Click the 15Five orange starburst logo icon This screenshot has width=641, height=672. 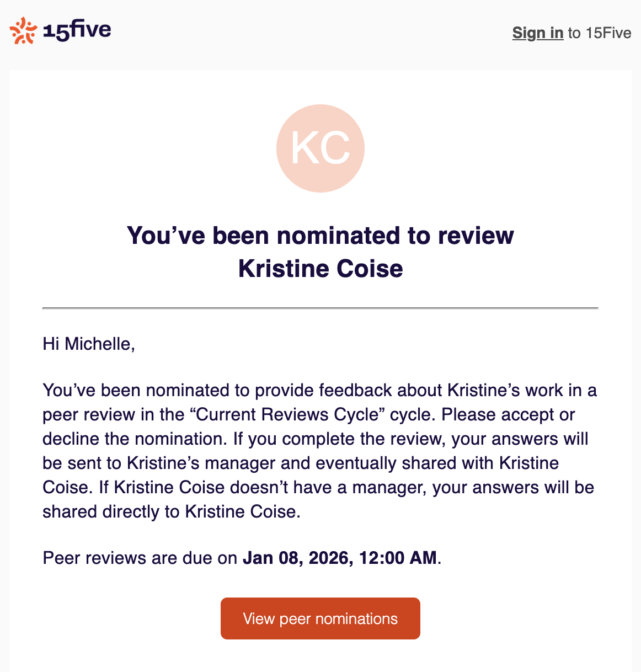pyautogui.click(x=24, y=30)
